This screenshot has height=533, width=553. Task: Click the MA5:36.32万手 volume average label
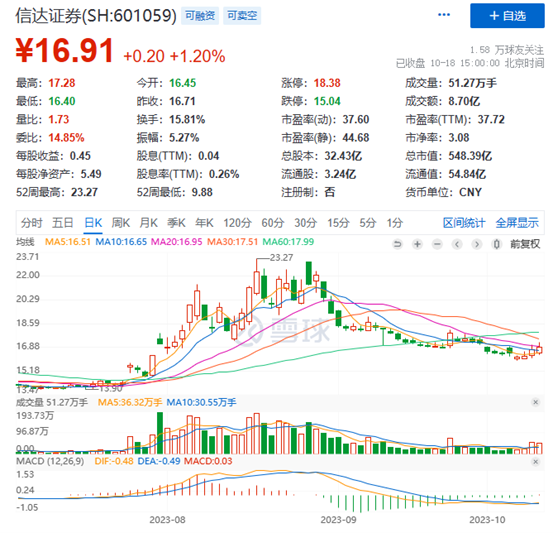point(130,402)
